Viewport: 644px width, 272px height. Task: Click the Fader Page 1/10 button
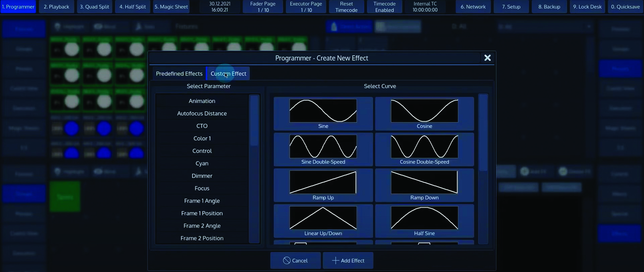click(263, 7)
